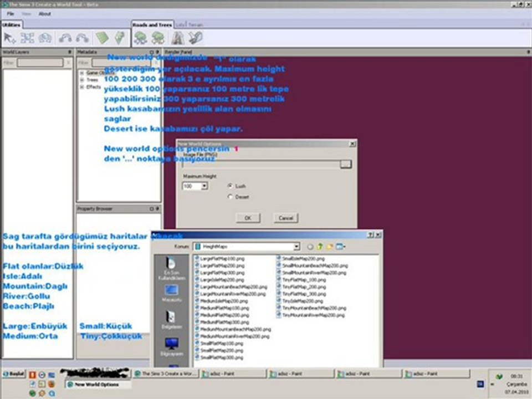Image resolution: width=532 pixels, height=399 pixels.
Task: Click the Metadata filter field
Action: click(122, 63)
